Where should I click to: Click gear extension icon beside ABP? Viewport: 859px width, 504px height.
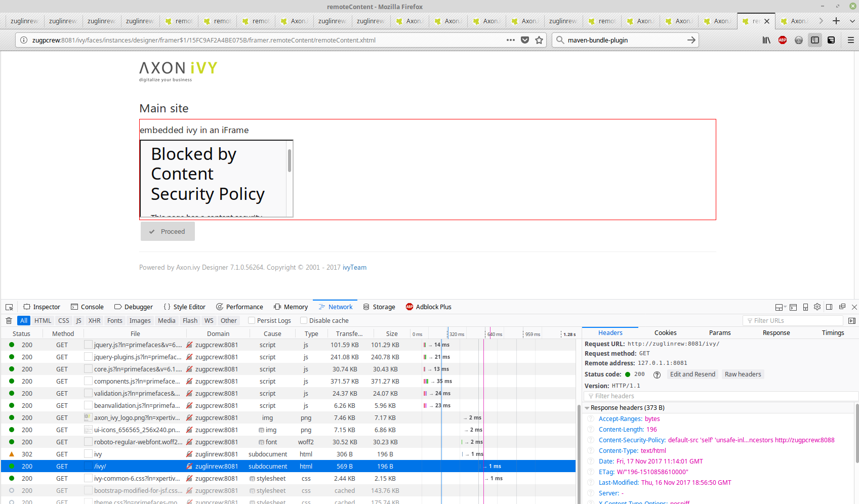(x=799, y=40)
